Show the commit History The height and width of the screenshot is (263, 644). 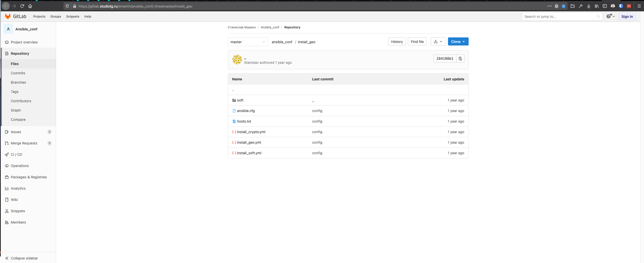pos(397,41)
